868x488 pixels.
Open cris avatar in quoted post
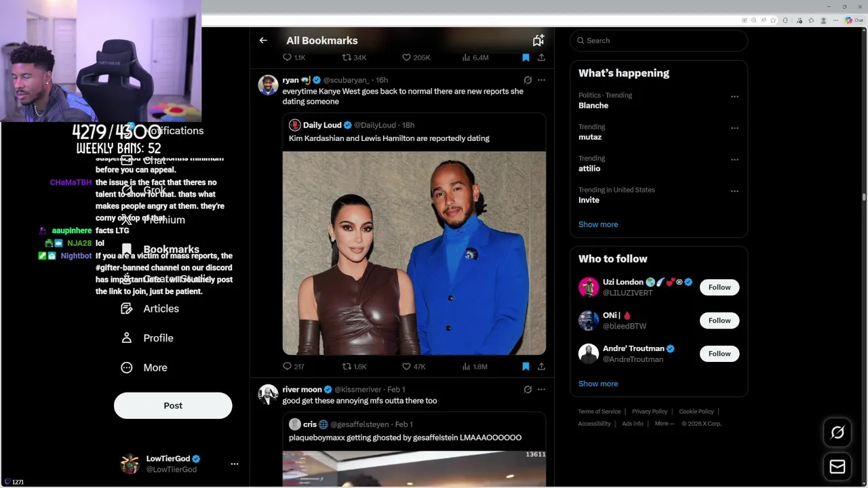294,424
